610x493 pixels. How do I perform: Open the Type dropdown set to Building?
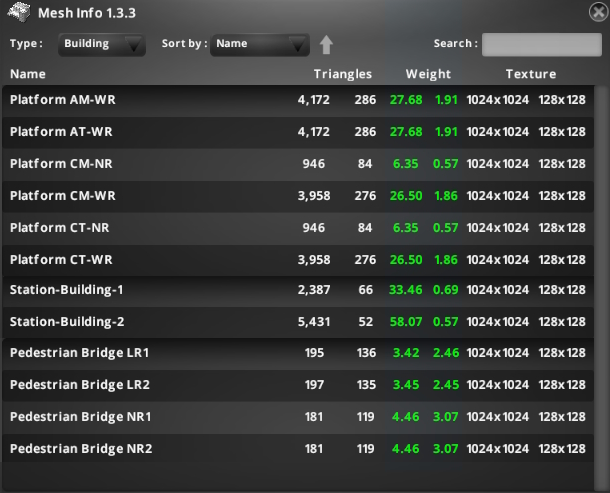(x=102, y=44)
